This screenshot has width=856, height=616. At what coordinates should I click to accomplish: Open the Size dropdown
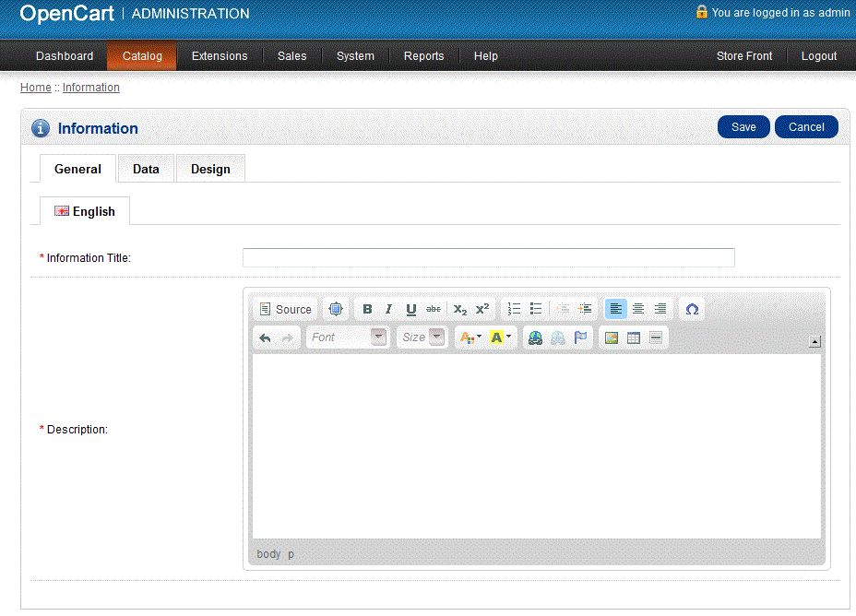tap(422, 338)
